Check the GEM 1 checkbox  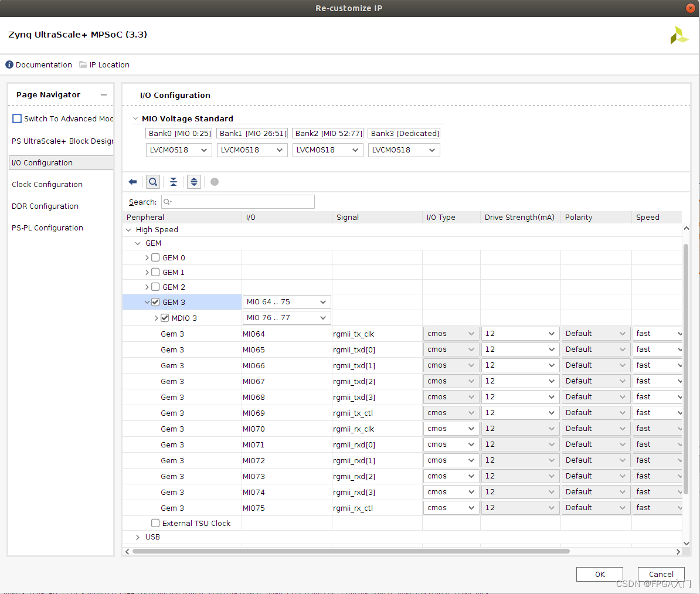pos(155,273)
